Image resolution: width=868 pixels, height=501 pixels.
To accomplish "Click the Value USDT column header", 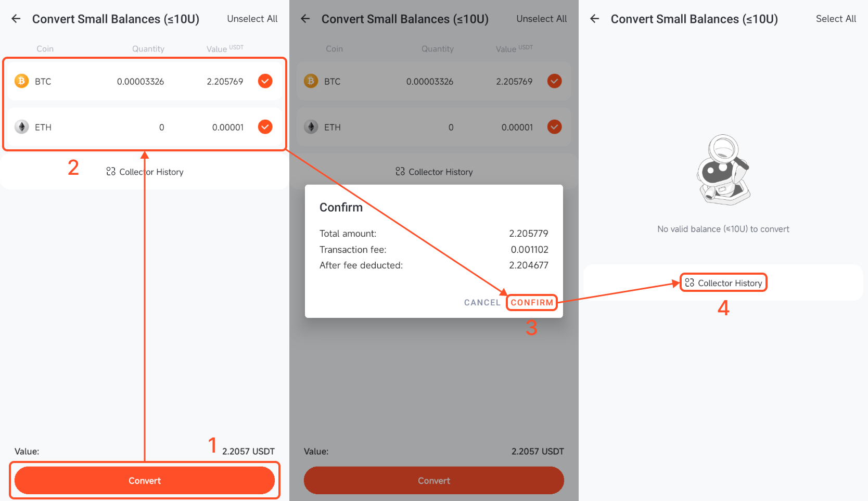I will click(224, 48).
